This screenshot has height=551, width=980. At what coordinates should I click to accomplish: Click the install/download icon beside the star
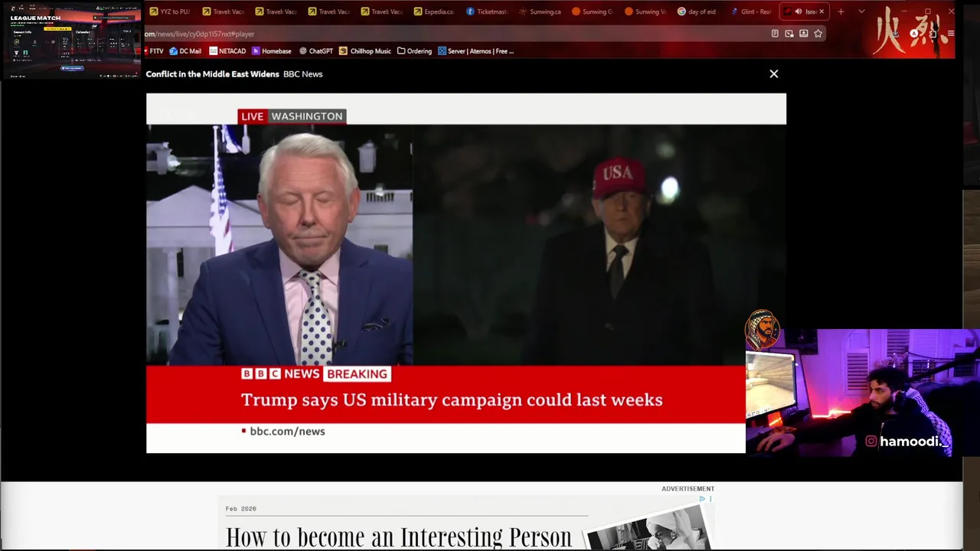pos(803,34)
